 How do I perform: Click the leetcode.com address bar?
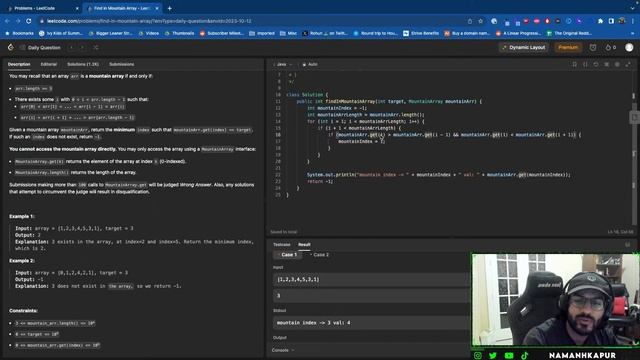pyautogui.click(x=253, y=21)
